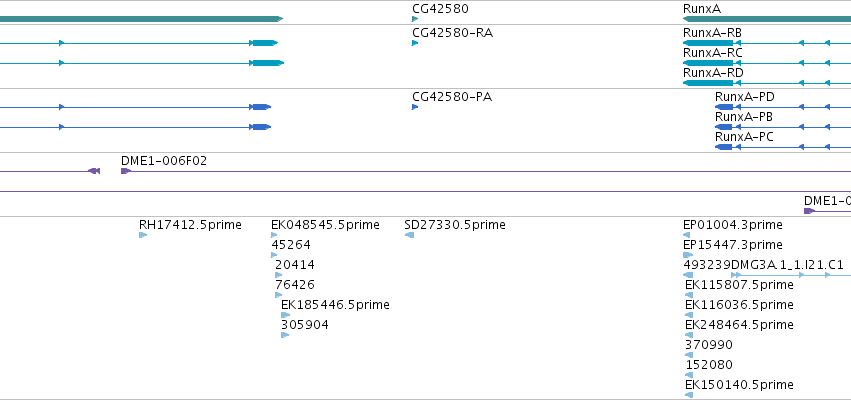Click the RunxA-RB transcript exon block
This screenshot has width=851, height=400.
pyautogui.click(x=708, y=43)
